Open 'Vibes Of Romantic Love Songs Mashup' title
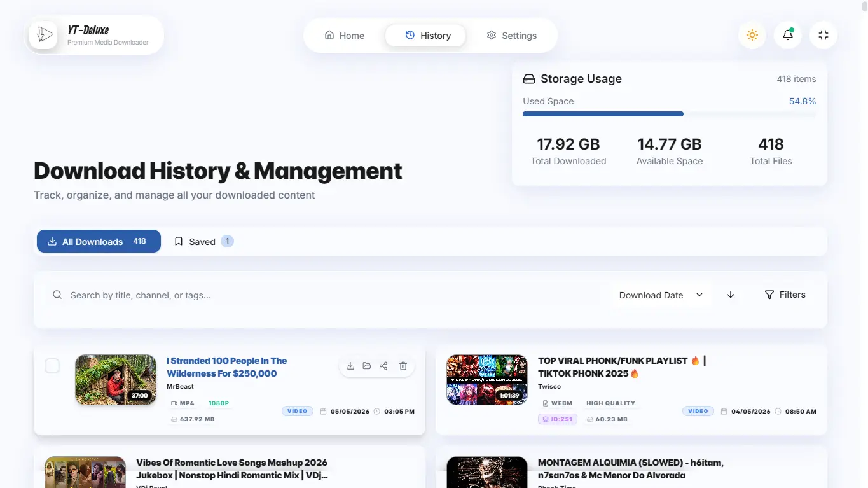 click(232, 469)
